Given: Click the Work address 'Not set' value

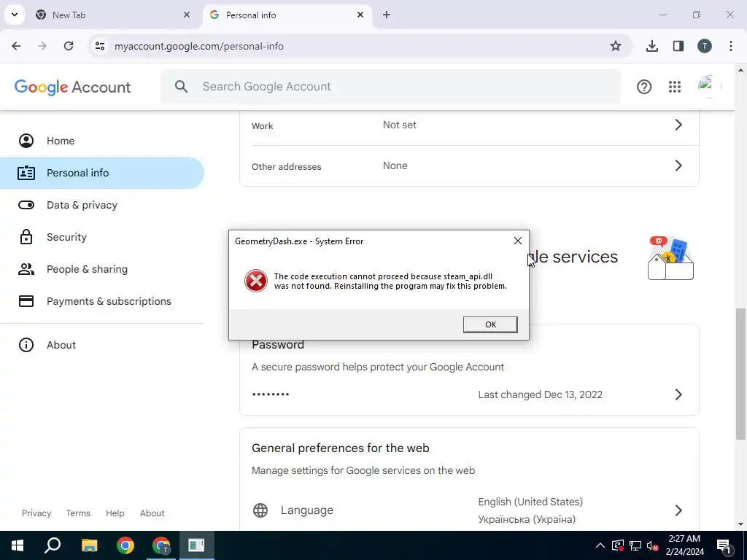Looking at the screenshot, I should (400, 125).
